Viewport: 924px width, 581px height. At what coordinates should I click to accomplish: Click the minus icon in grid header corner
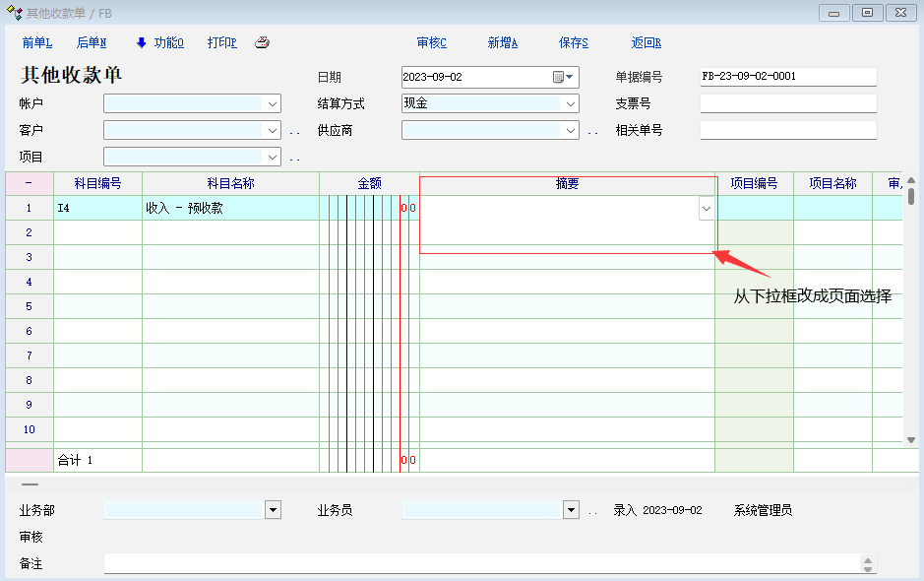tap(29, 183)
